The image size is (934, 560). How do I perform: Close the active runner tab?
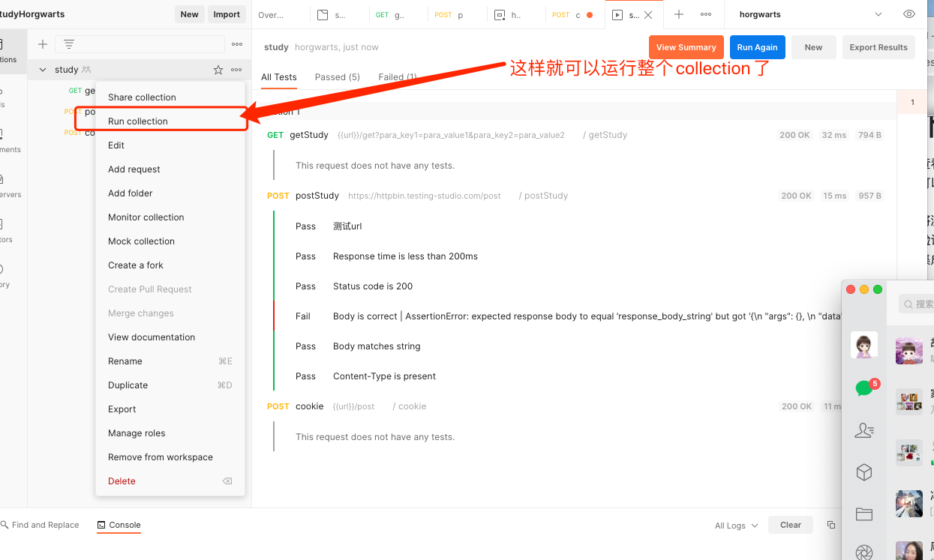click(648, 14)
